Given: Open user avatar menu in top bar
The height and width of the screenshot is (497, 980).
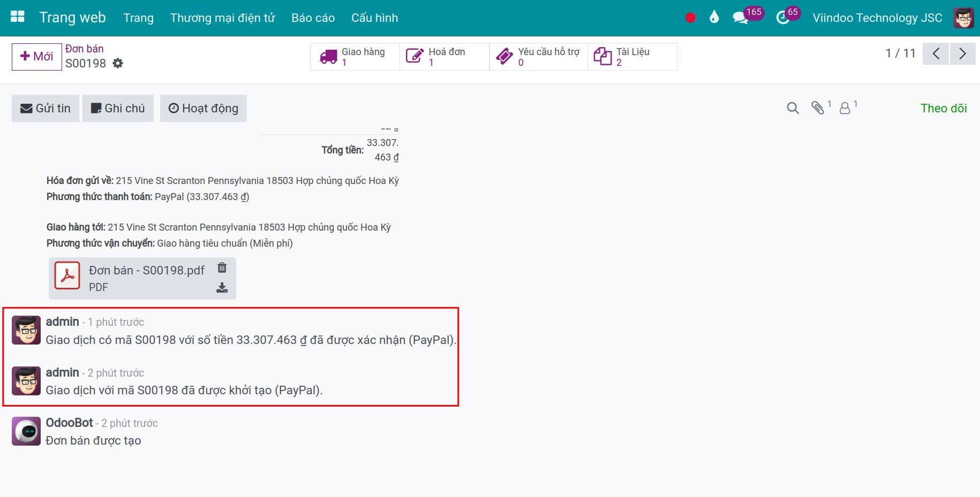Looking at the screenshot, I should pos(963,18).
